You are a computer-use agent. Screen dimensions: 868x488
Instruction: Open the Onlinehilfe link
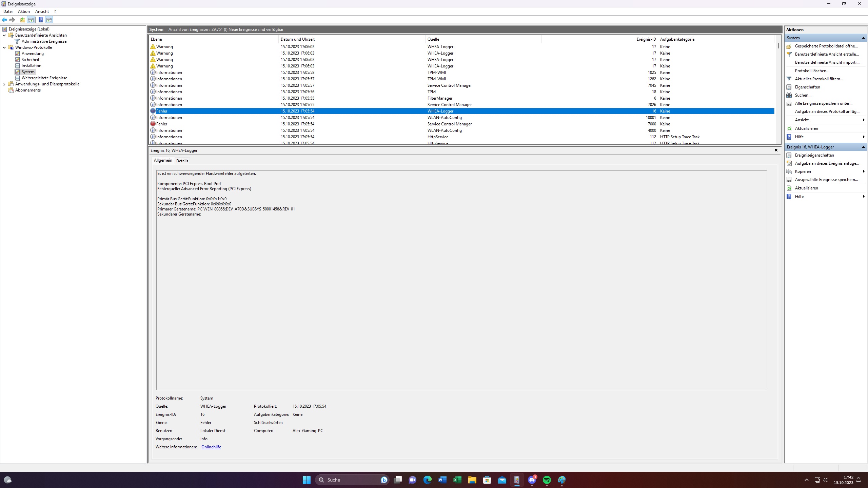point(211,447)
